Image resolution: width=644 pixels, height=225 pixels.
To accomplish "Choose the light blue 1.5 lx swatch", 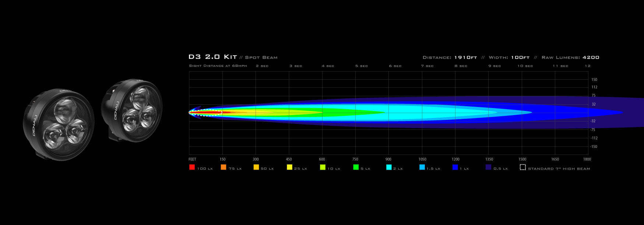I will tap(422, 167).
